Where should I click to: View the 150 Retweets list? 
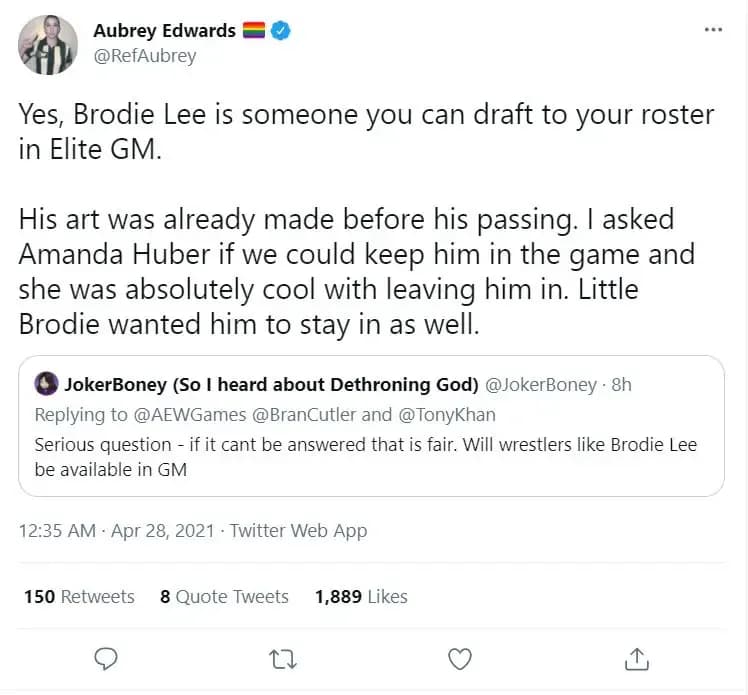click(x=79, y=596)
